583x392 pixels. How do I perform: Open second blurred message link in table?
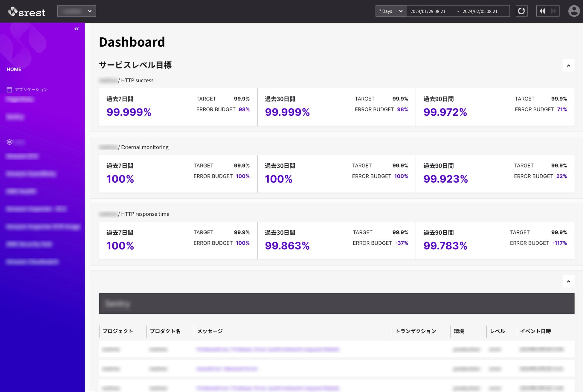tap(227, 369)
